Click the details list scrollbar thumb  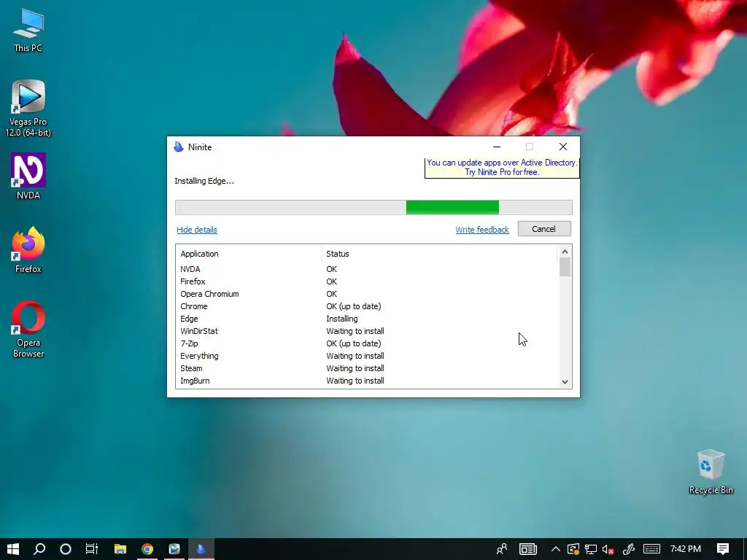tap(565, 267)
